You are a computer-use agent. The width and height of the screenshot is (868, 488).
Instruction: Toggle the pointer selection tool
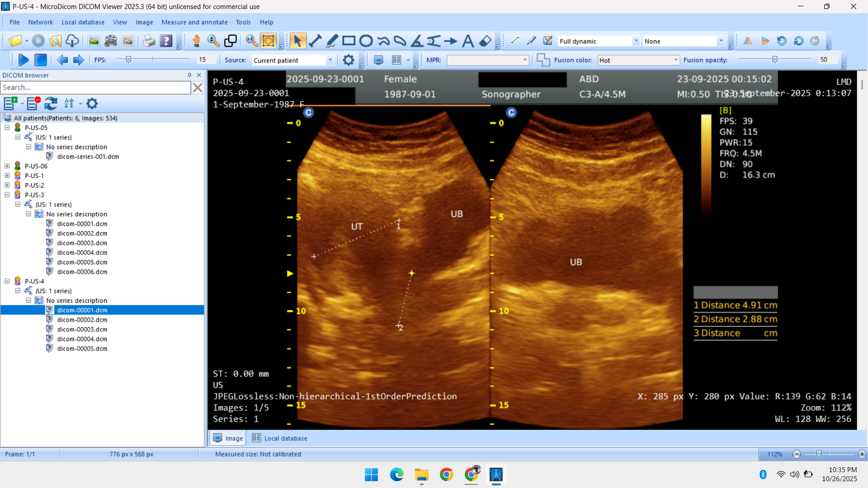297,41
